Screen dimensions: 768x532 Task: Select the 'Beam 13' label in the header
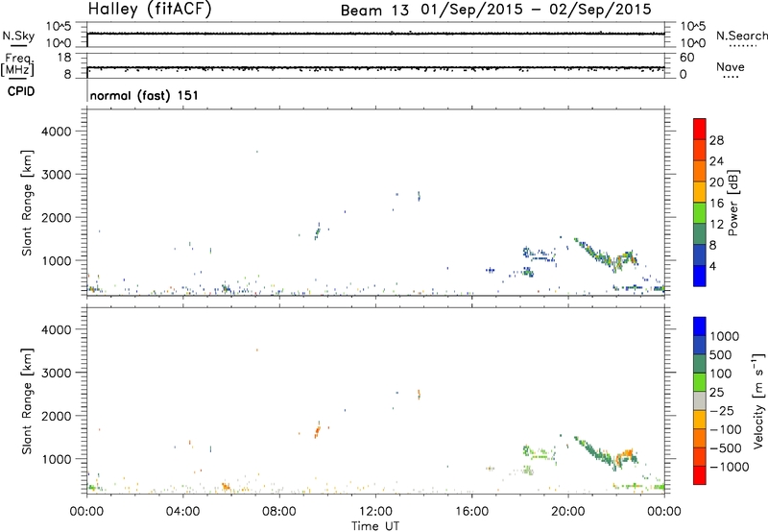point(374,11)
